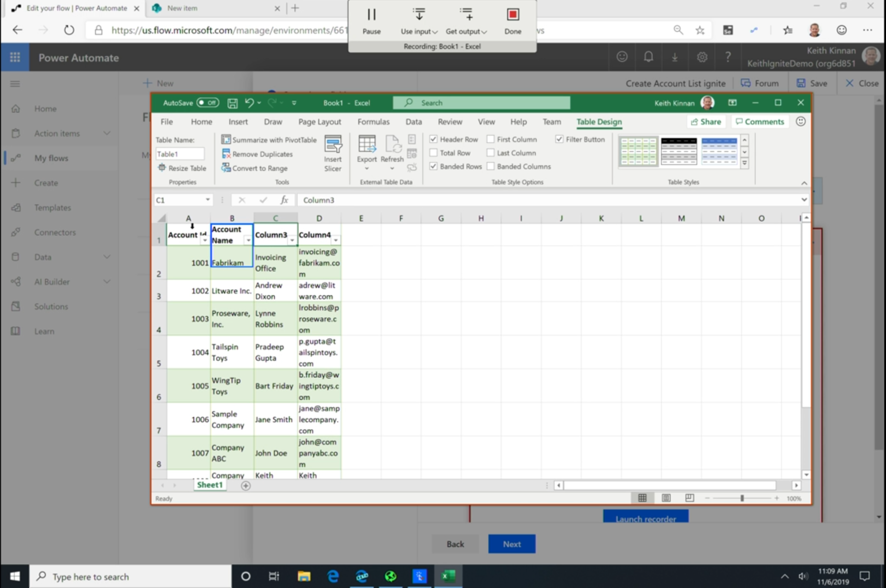Open the Comments pane in Excel

[760, 121]
